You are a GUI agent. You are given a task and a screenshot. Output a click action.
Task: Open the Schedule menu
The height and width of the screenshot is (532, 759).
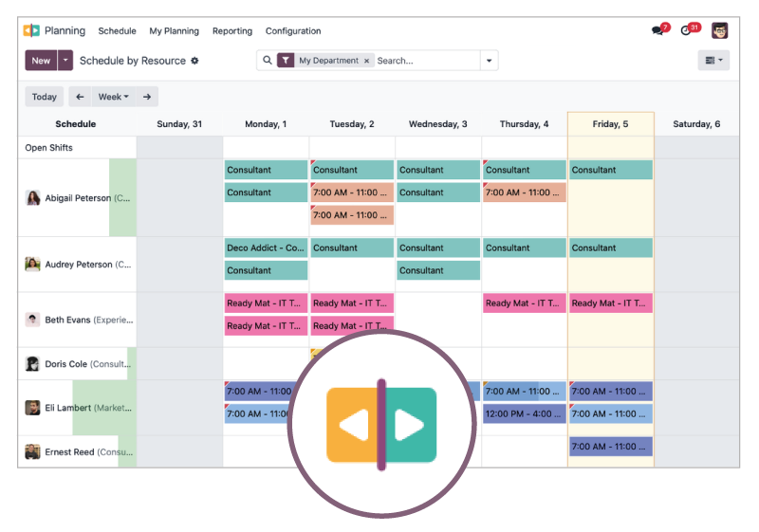[117, 31]
